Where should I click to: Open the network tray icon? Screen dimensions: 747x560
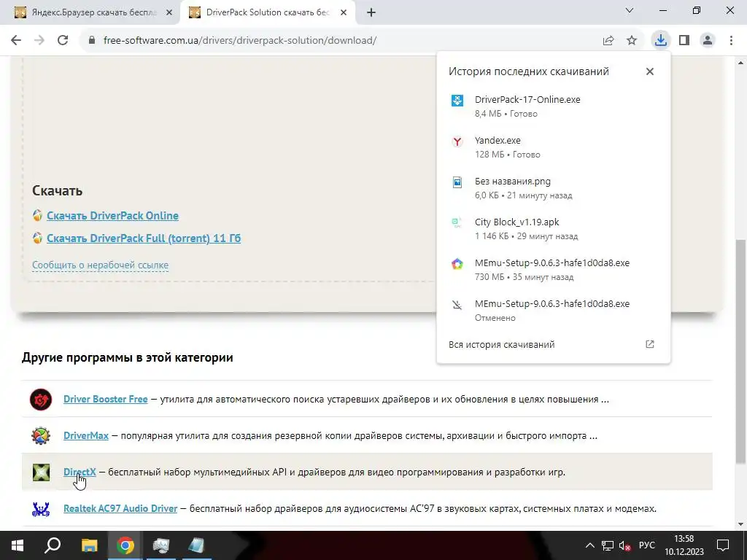tap(608, 545)
